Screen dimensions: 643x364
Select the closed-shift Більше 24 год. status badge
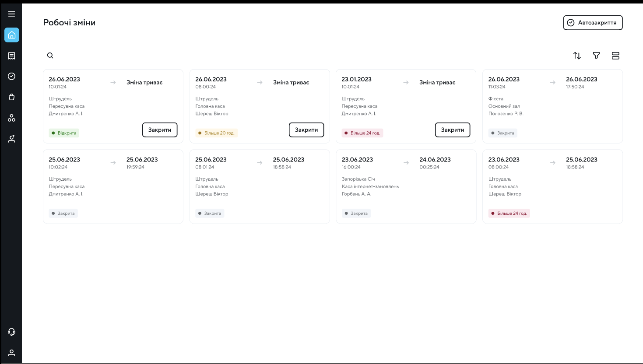[509, 213]
